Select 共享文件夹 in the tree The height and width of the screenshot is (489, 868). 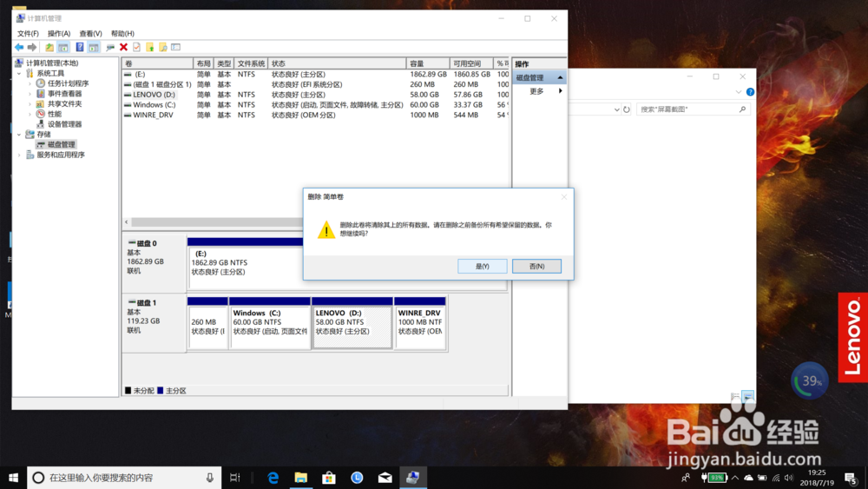[x=64, y=104]
